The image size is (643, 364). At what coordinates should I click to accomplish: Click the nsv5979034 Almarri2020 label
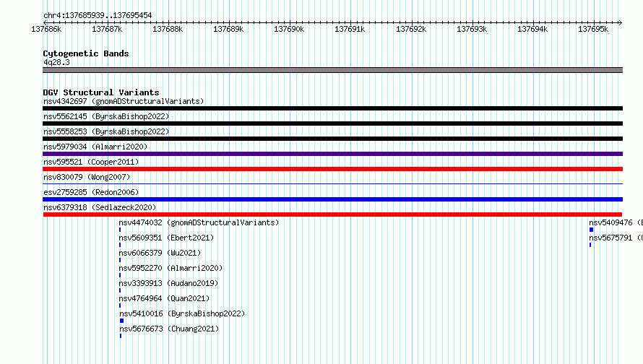click(x=95, y=147)
